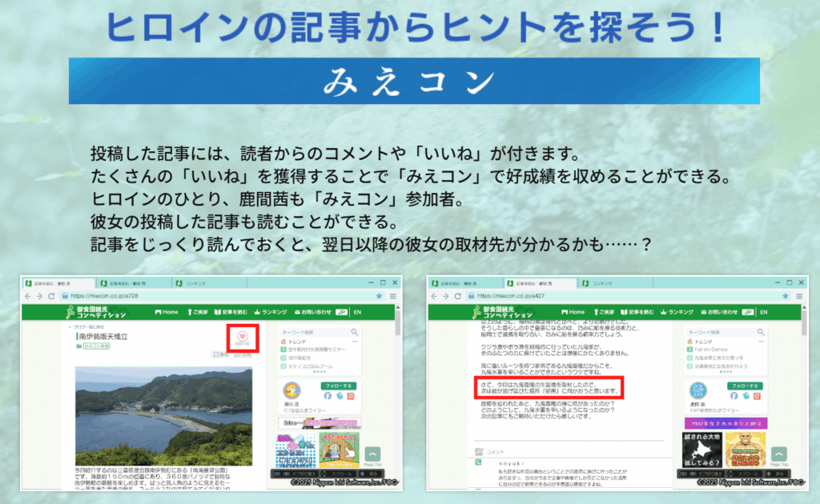Open 記事を読む in left window navigation
Image resolution: width=820 pixels, height=504 pixels.
(231, 312)
